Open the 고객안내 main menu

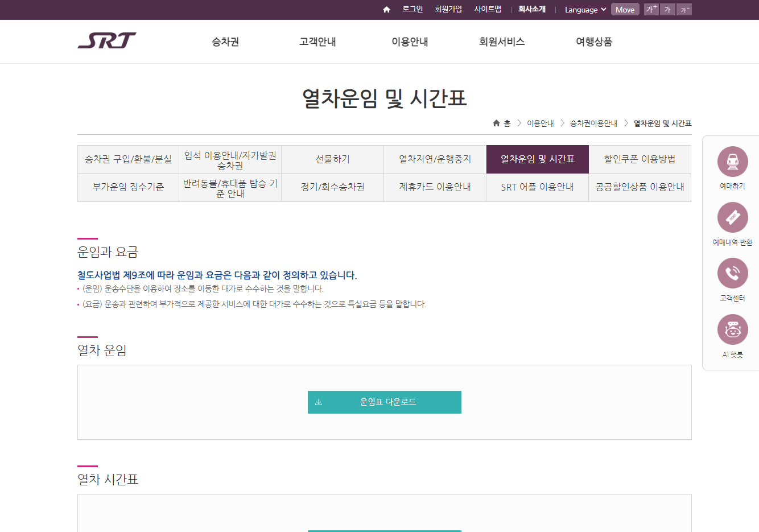click(317, 42)
